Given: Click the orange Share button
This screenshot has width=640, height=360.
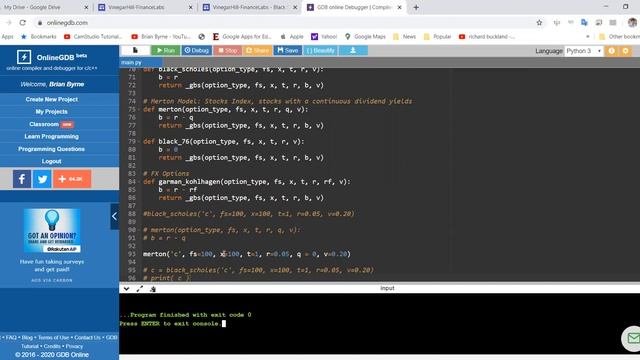Looking at the screenshot, I should click(x=258, y=50).
